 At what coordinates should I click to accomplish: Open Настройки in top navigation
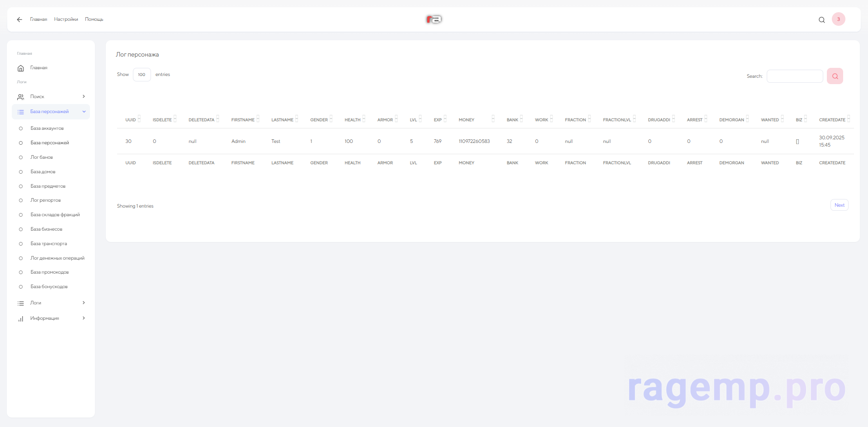click(x=66, y=19)
